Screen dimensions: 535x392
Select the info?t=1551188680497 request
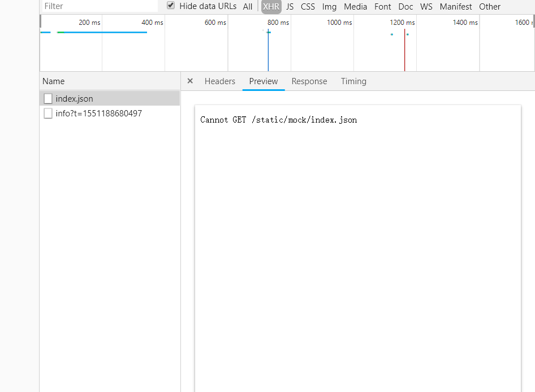point(110,113)
